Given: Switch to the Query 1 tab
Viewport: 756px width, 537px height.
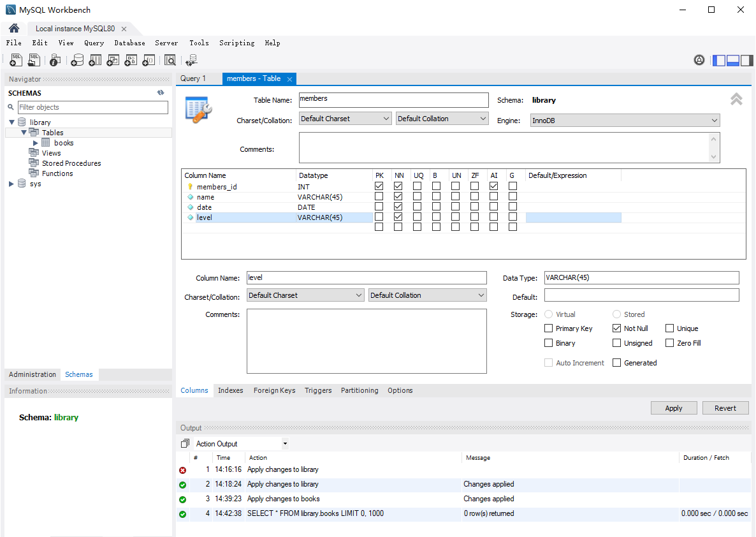Looking at the screenshot, I should click(x=193, y=78).
